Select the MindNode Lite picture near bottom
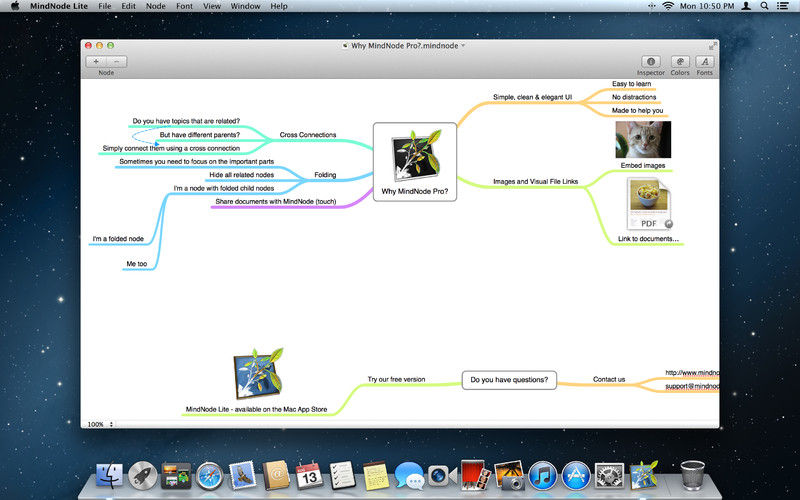The image size is (800, 500). pos(258,373)
